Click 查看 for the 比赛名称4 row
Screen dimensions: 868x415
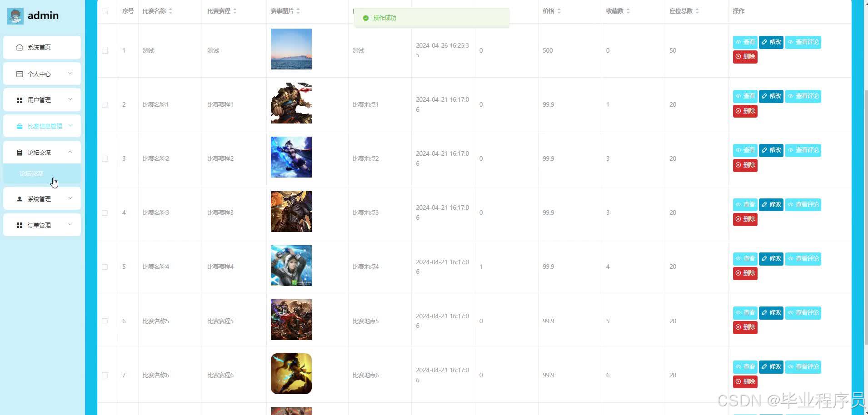[745, 259]
